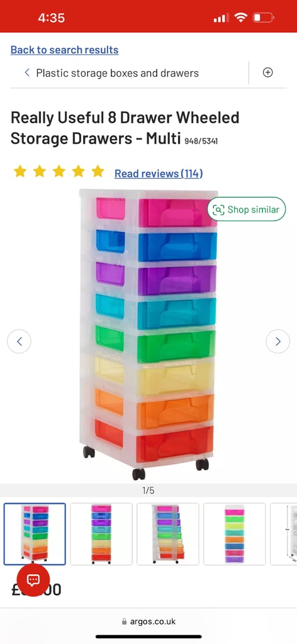Tap the Wi-Fi status icon
The image size is (297, 644).
click(x=240, y=18)
